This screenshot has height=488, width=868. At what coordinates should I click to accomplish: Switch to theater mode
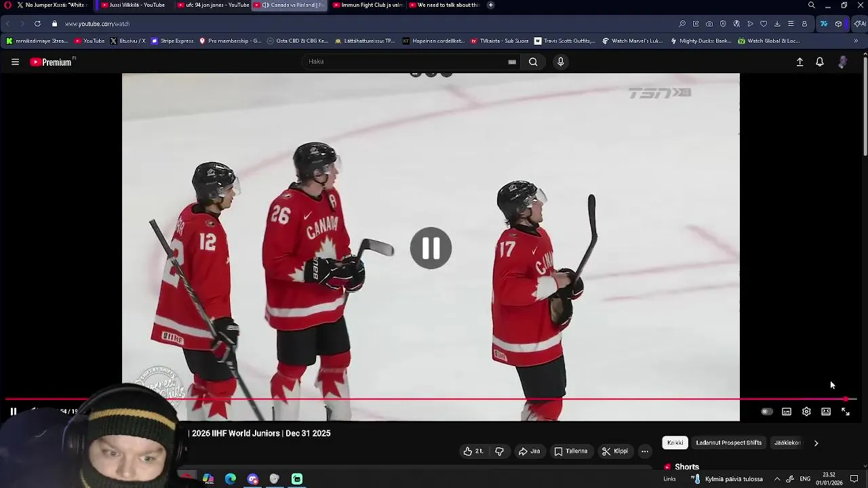(x=826, y=411)
